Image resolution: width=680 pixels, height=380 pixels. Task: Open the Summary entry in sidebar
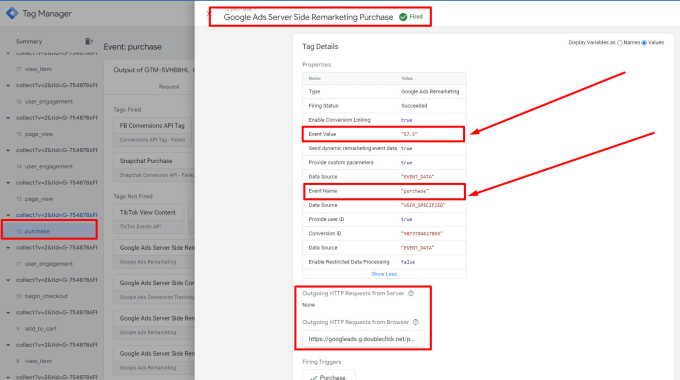pos(29,42)
